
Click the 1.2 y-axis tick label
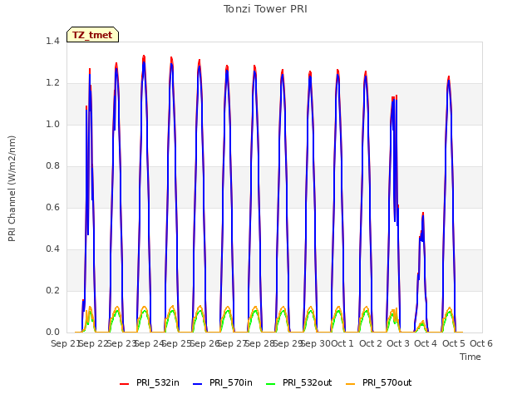click(52, 83)
